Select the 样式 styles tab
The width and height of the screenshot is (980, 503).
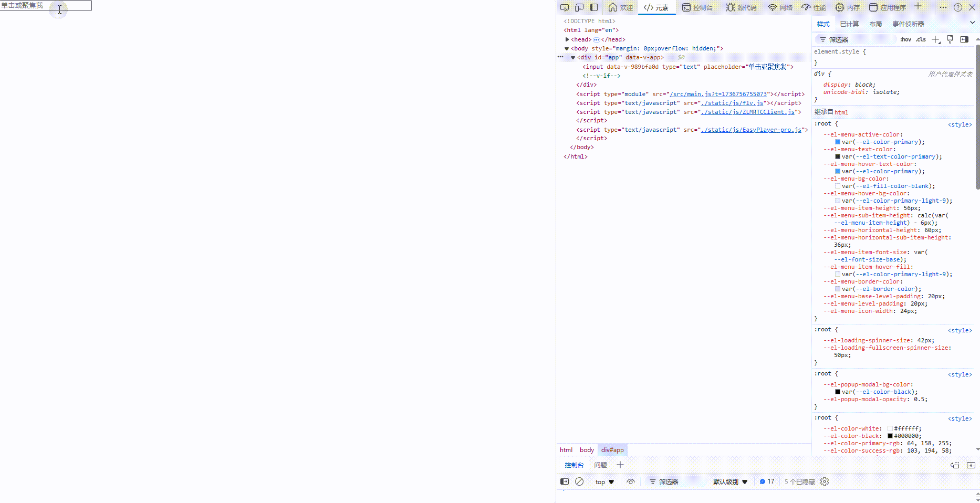pos(823,24)
